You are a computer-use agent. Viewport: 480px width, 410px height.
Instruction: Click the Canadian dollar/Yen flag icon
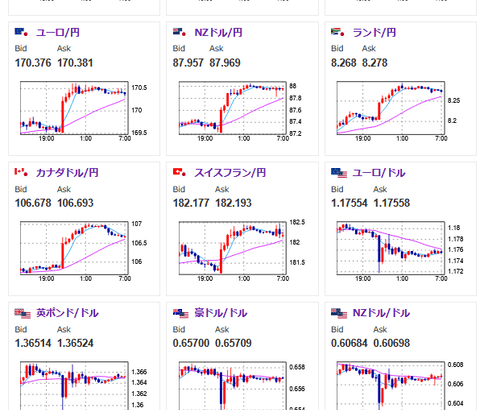[21, 172]
